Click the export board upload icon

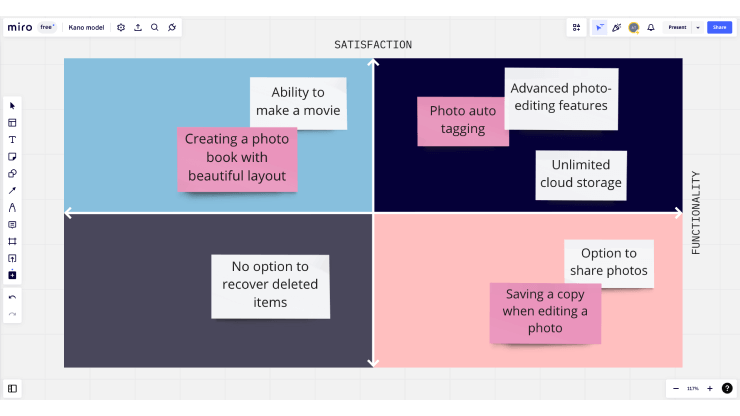[138, 27]
